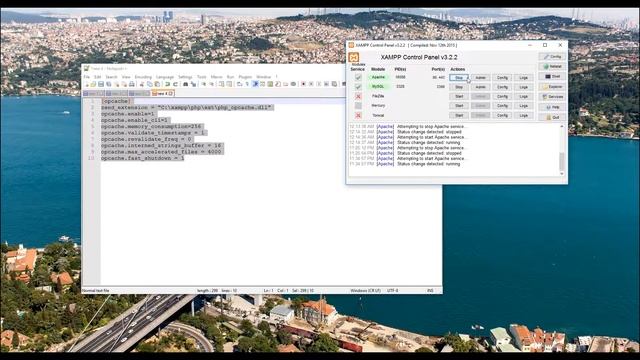640x360 pixels.
Task: Open the File menu in Notepad++
Action: (87, 77)
